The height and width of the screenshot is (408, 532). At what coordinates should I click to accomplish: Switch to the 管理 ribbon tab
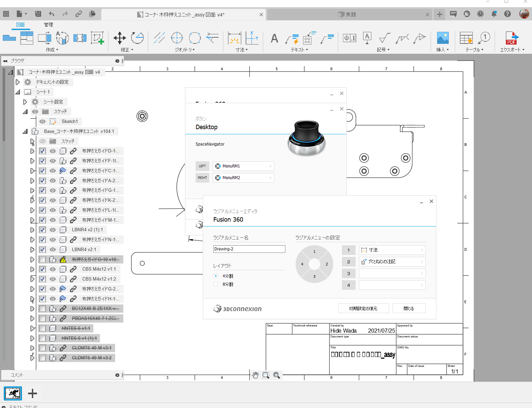click(48, 25)
